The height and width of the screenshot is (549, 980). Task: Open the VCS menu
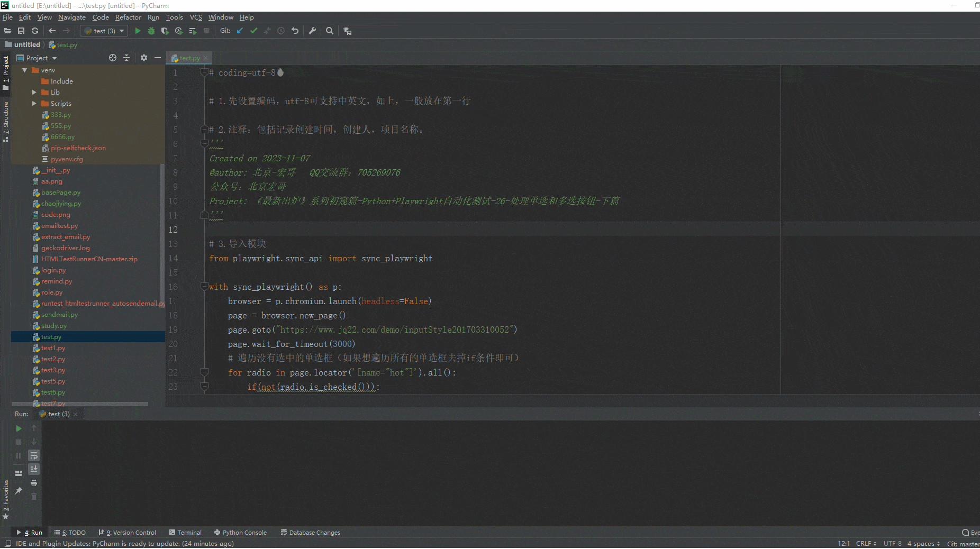pyautogui.click(x=196, y=17)
